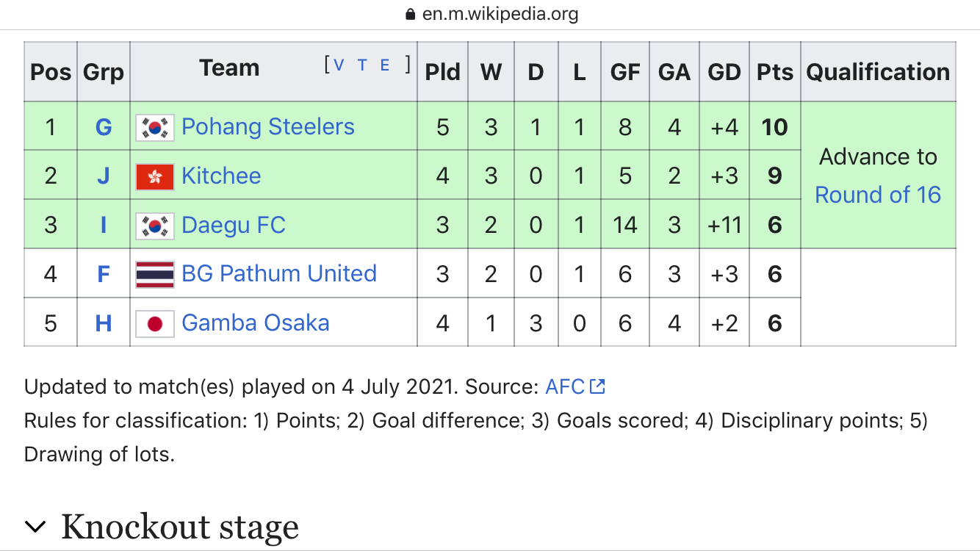
Task: Open the Kitchee team link
Action: pyautogui.click(x=221, y=176)
